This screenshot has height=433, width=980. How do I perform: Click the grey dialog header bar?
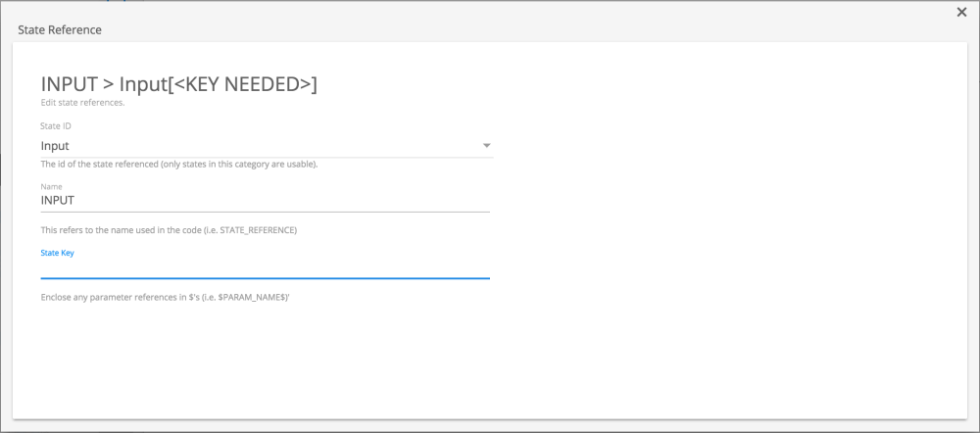pos(490,29)
